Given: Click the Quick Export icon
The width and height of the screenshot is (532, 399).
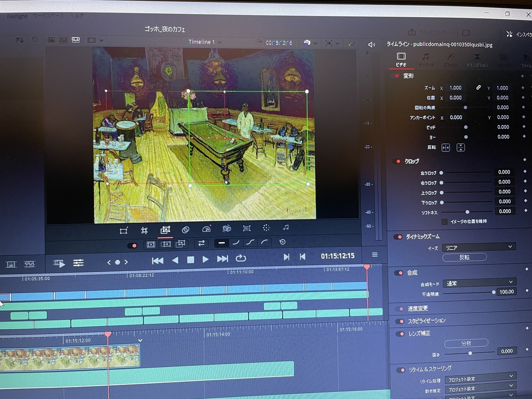Looking at the screenshot, I should (412, 32).
